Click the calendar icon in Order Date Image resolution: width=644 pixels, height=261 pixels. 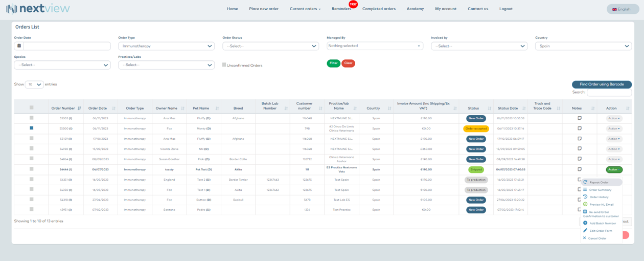click(x=19, y=46)
